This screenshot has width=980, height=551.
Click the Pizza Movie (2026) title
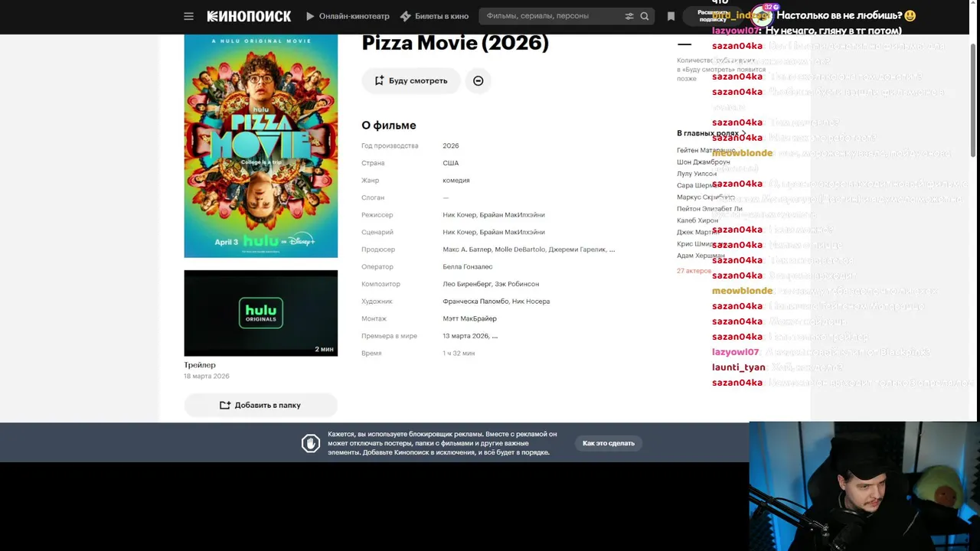pyautogui.click(x=455, y=43)
